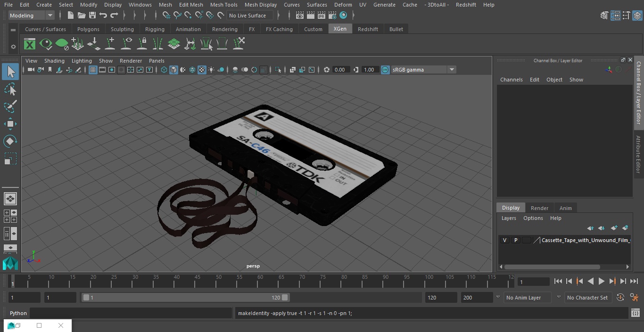Toggle V visibility of Cassette_Tape layer

coord(504,240)
